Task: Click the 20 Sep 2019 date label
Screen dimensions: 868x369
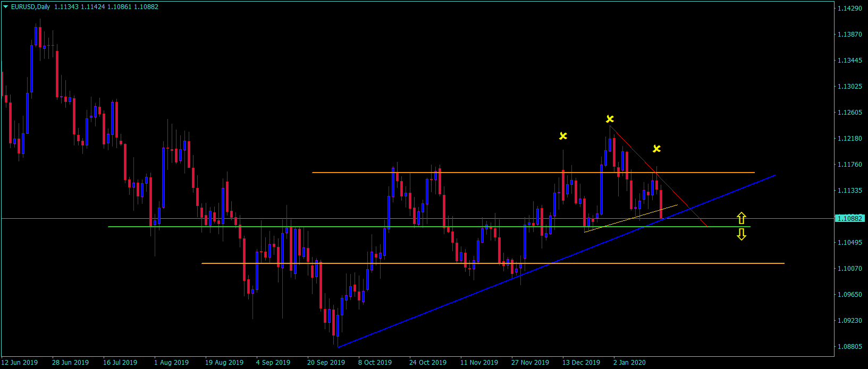Action: 326,363
